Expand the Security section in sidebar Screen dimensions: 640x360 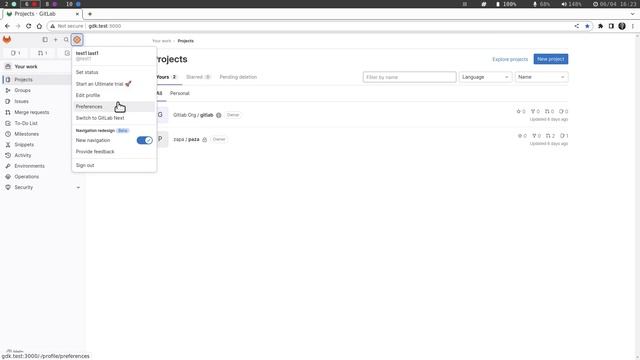point(78,187)
